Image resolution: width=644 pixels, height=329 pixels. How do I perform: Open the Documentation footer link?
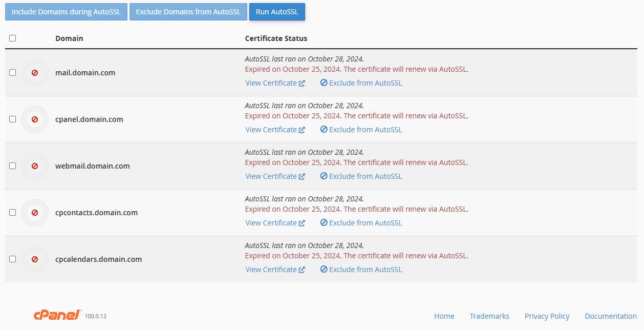(x=611, y=316)
